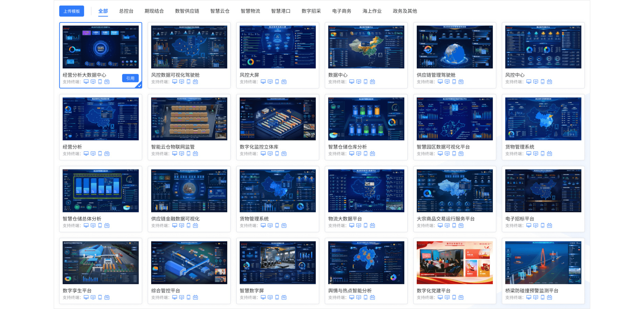Viewport: 644px width, 309px height.
Task: Switch to the 数智供应链 tab
Action: click(x=187, y=11)
